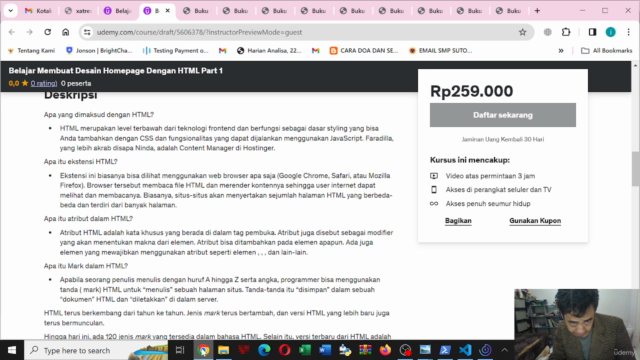
Task: Open the EMAIL SMP SUTO bookmark
Action: (441, 51)
